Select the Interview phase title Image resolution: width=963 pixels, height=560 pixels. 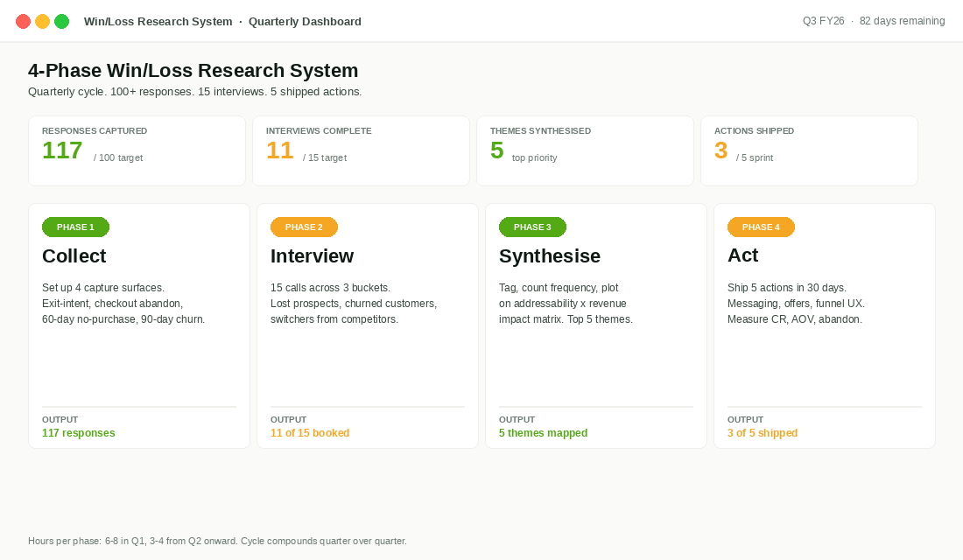click(x=312, y=256)
